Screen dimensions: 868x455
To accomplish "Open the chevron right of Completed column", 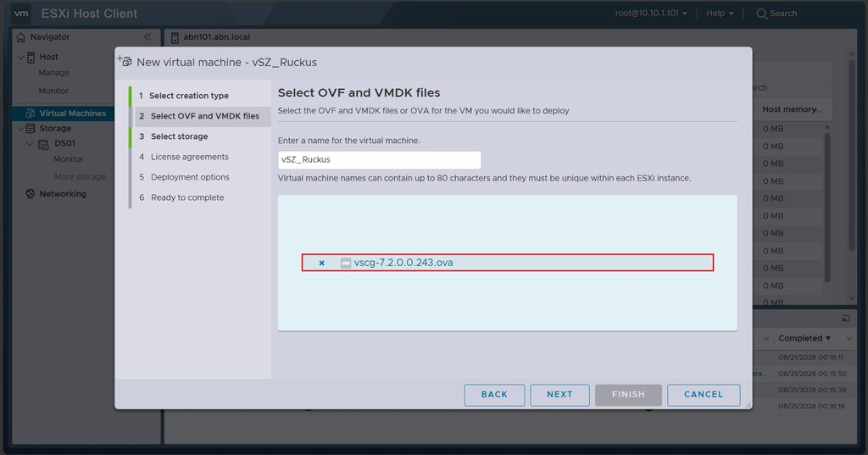I will point(849,338).
